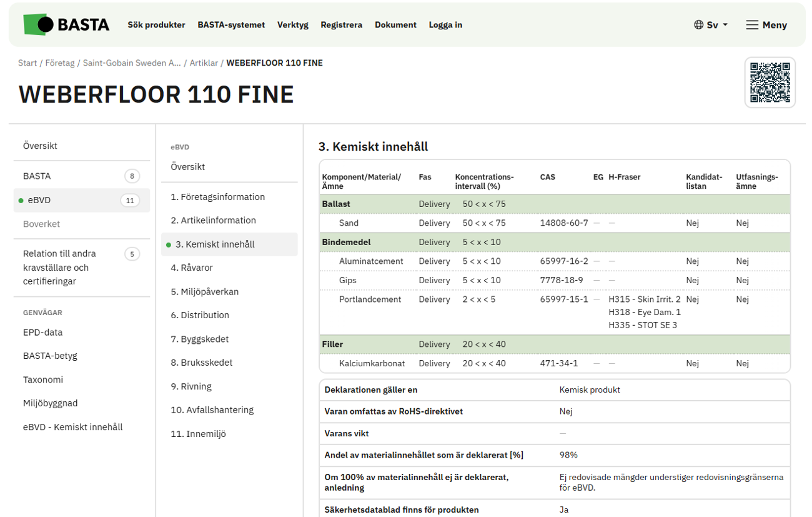
Task: Open the hamburger Meny icon
Action: 752,25
